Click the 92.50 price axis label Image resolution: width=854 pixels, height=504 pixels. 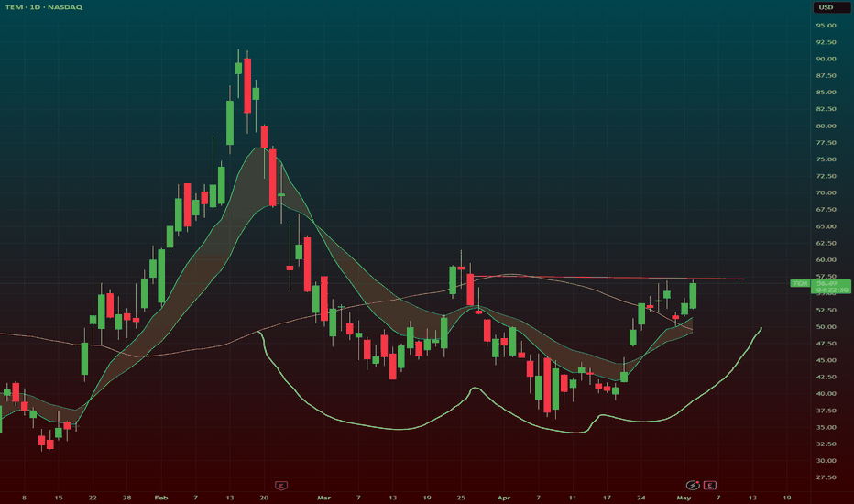pos(826,42)
